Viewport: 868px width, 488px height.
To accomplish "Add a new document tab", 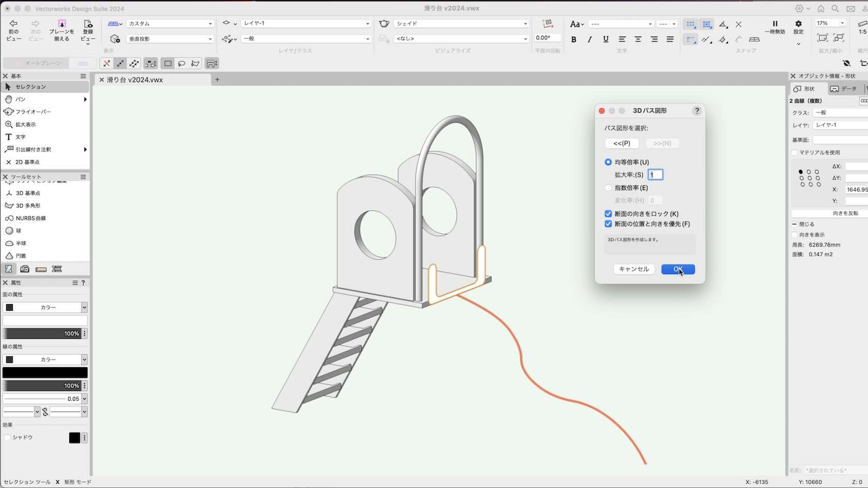I will click(217, 80).
